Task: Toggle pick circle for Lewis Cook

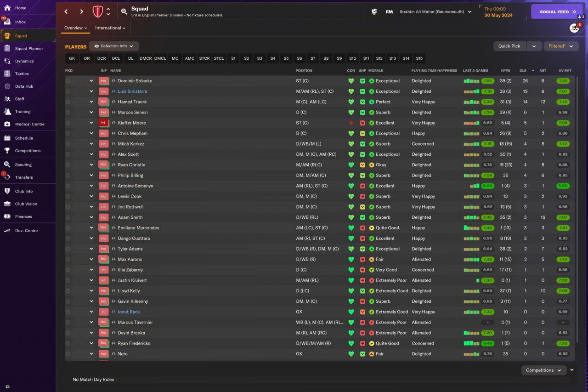Action: (68, 196)
